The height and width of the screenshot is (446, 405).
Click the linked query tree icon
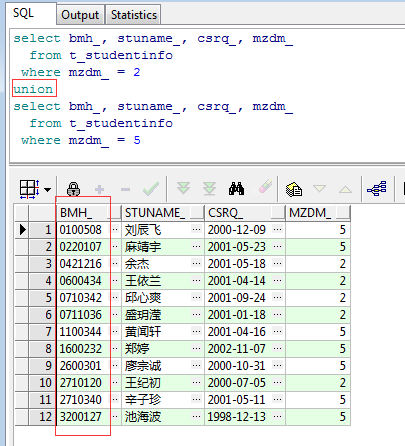click(377, 189)
